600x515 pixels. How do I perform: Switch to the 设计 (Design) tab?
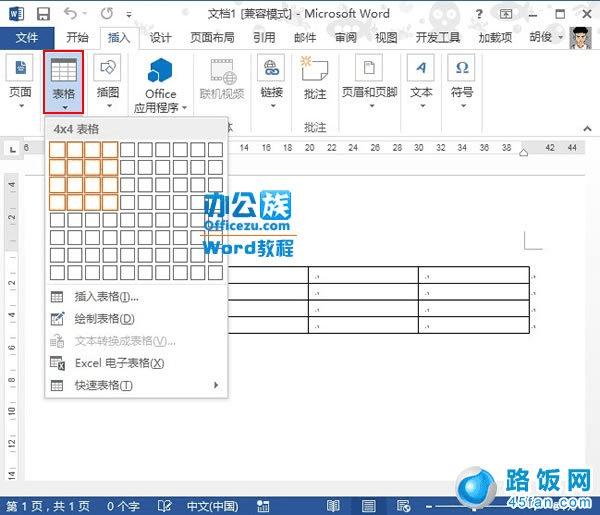coord(160,37)
